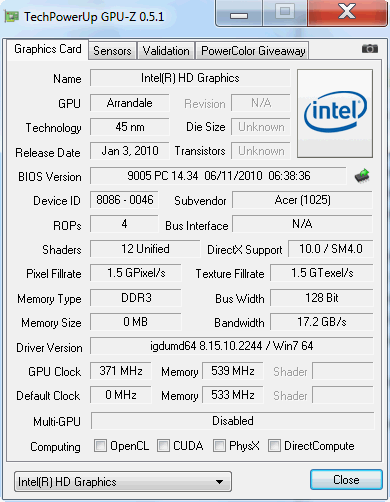
Task: Click the Shaders field 12 Unified
Action: click(x=145, y=249)
